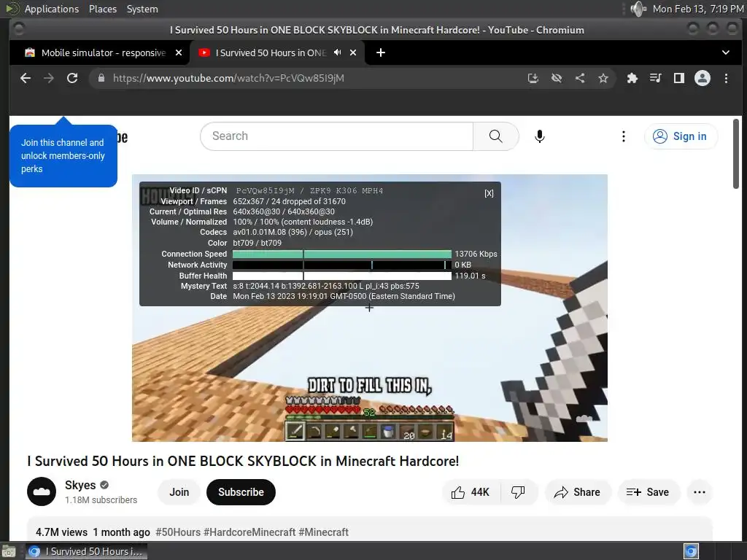Search with your voice microphone
The height and width of the screenshot is (560, 747).
point(539,136)
